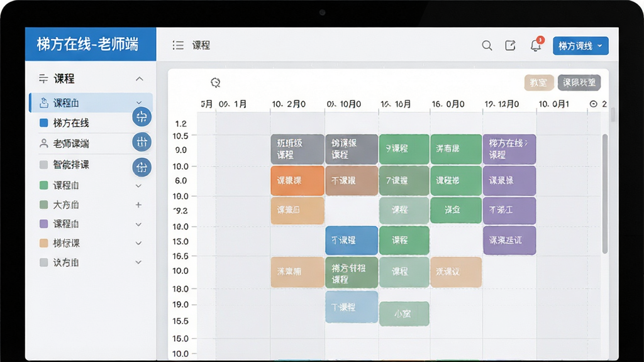Select the 老师课端 sidebar label
Viewport: 644px width, 362px height.
point(71,144)
